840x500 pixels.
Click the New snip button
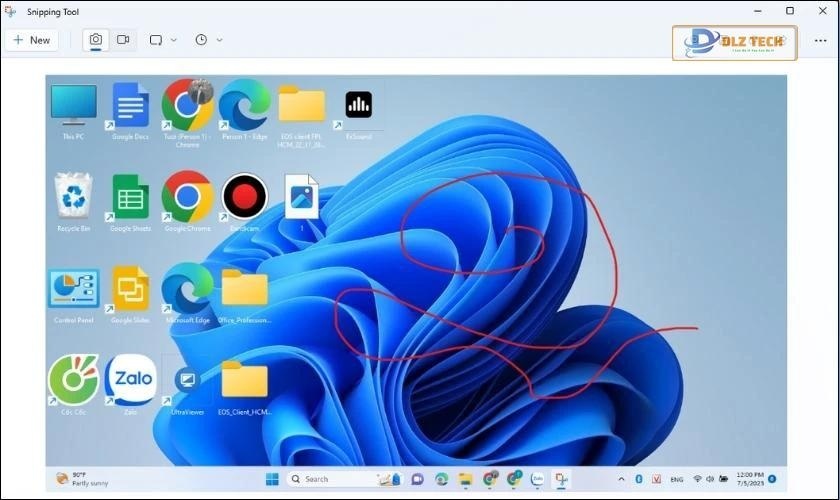(31, 40)
